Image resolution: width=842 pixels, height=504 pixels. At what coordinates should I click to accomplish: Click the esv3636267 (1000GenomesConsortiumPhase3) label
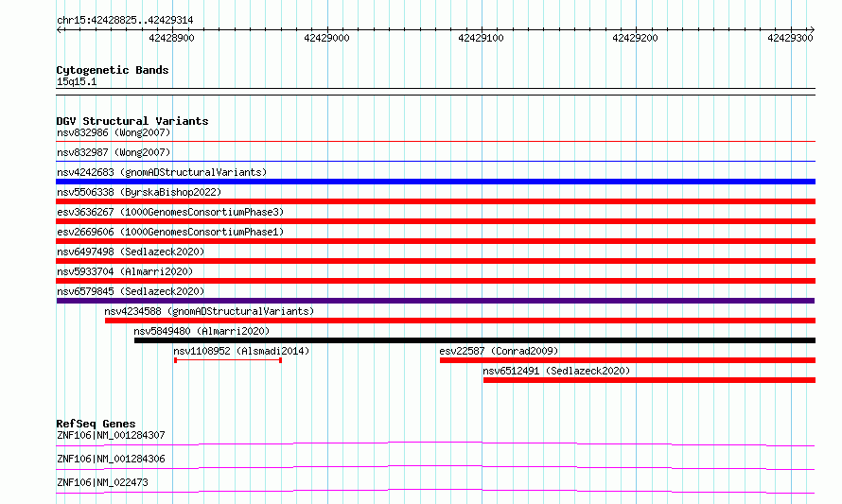[x=170, y=212]
